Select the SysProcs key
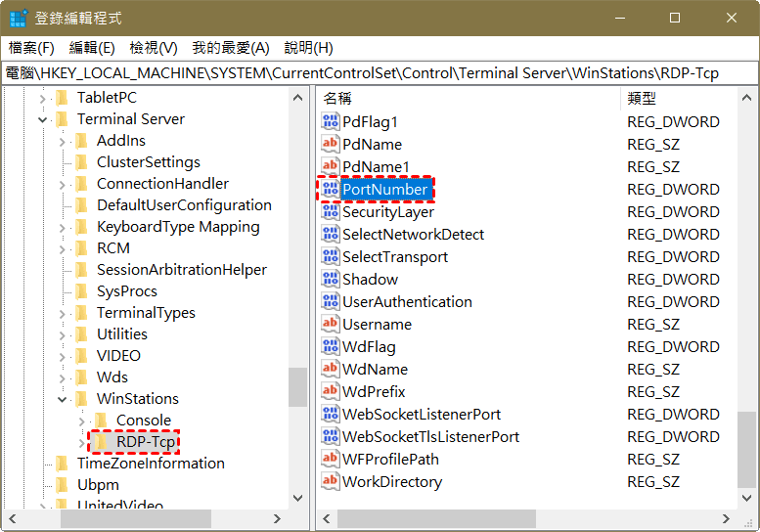The height and width of the screenshot is (532, 760). tap(127, 291)
